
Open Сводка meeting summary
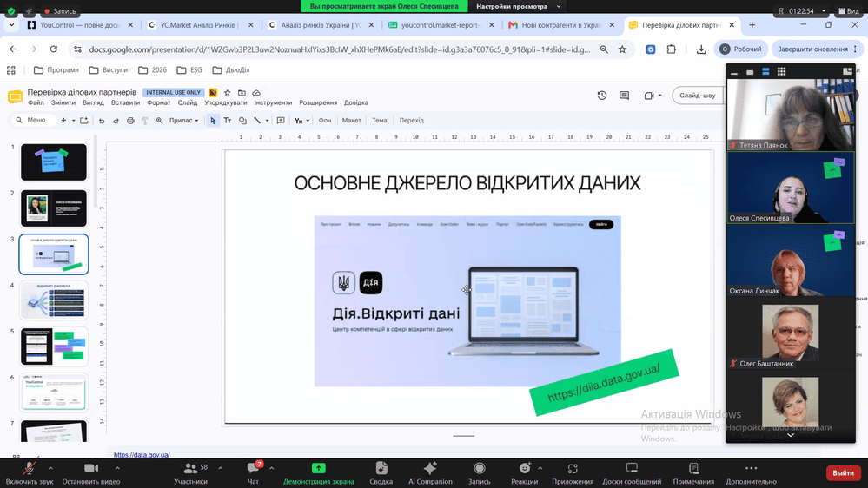[381, 473]
